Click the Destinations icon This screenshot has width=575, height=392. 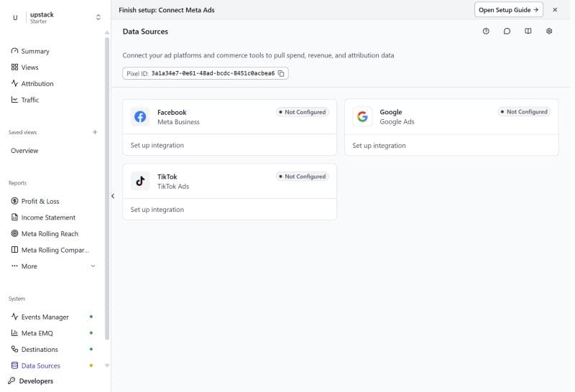coord(14,349)
